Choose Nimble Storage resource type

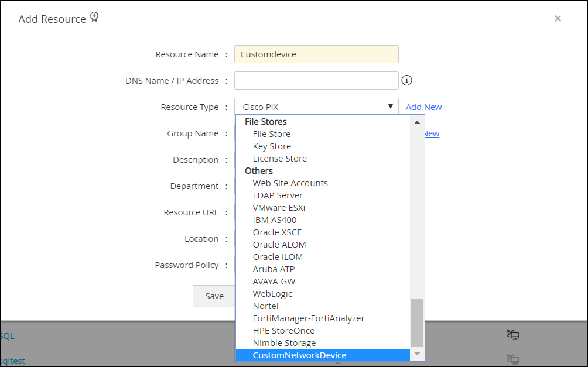coord(284,343)
